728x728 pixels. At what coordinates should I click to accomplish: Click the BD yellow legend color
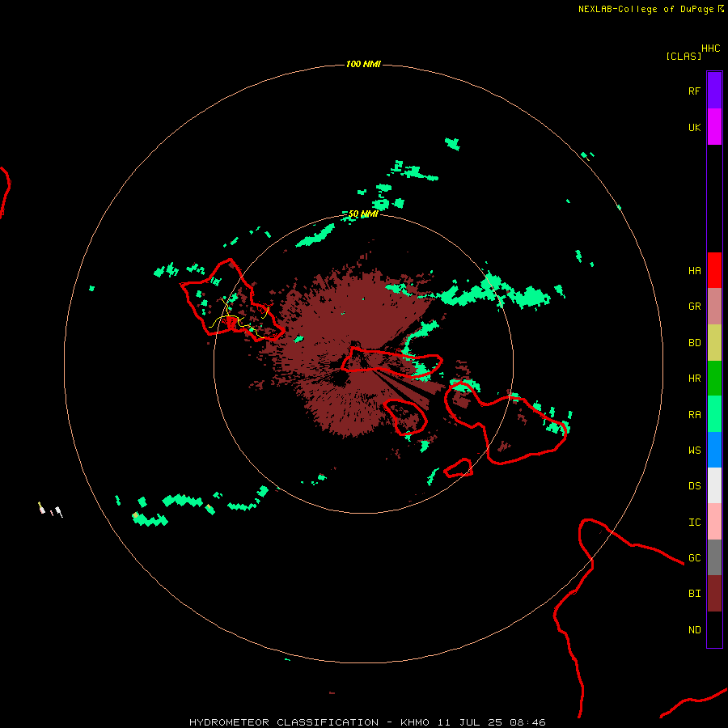(x=714, y=343)
